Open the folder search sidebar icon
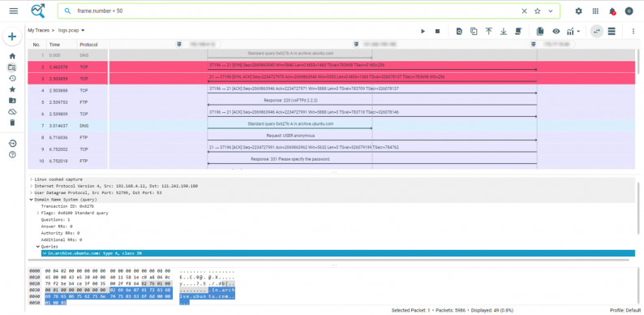Image resolution: width=644 pixels, height=315 pixels. (12, 67)
